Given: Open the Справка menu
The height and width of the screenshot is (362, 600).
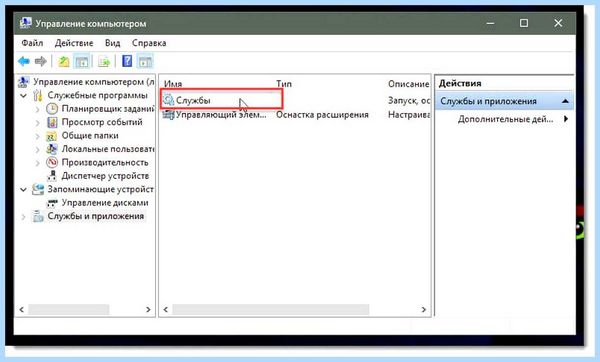Looking at the screenshot, I should click(x=149, y=43).
